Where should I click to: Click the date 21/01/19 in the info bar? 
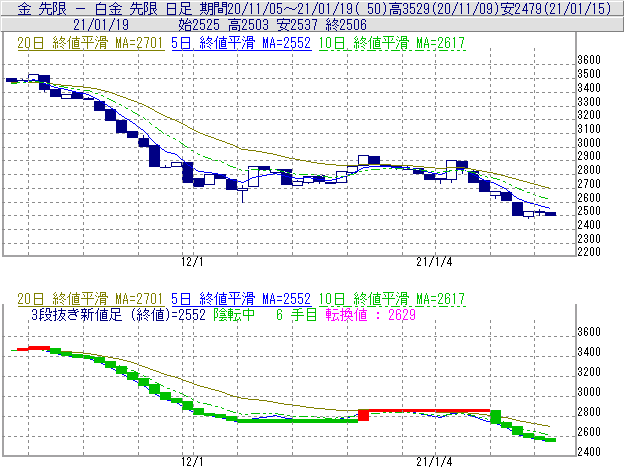[x=101, y=25]
